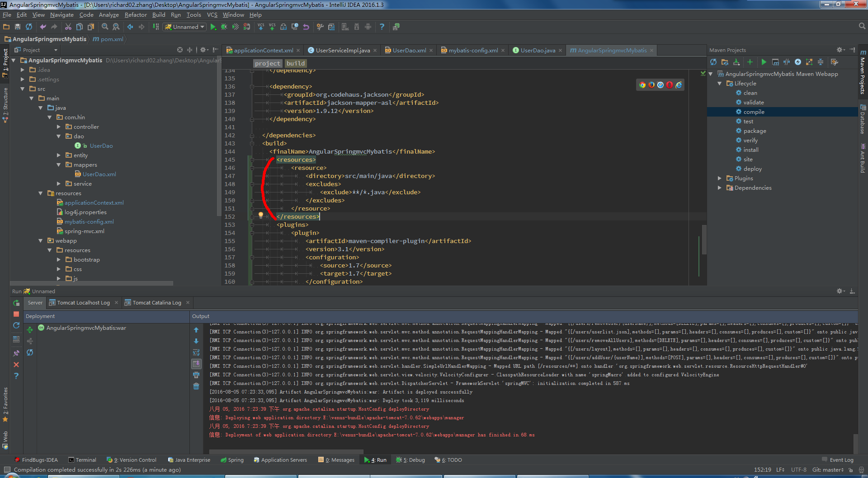Switch to mybatis-config.xml editor tab
868x478 pixels.
tap(473, 51)
